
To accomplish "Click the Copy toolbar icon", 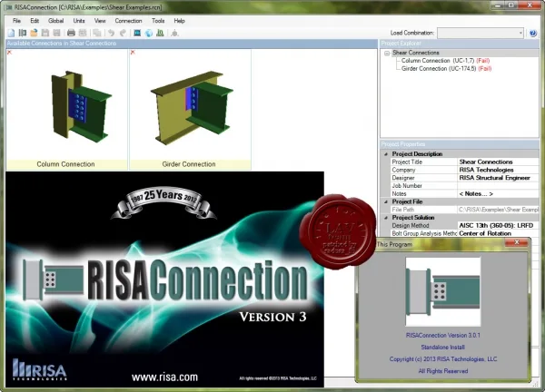I will 97,33.
